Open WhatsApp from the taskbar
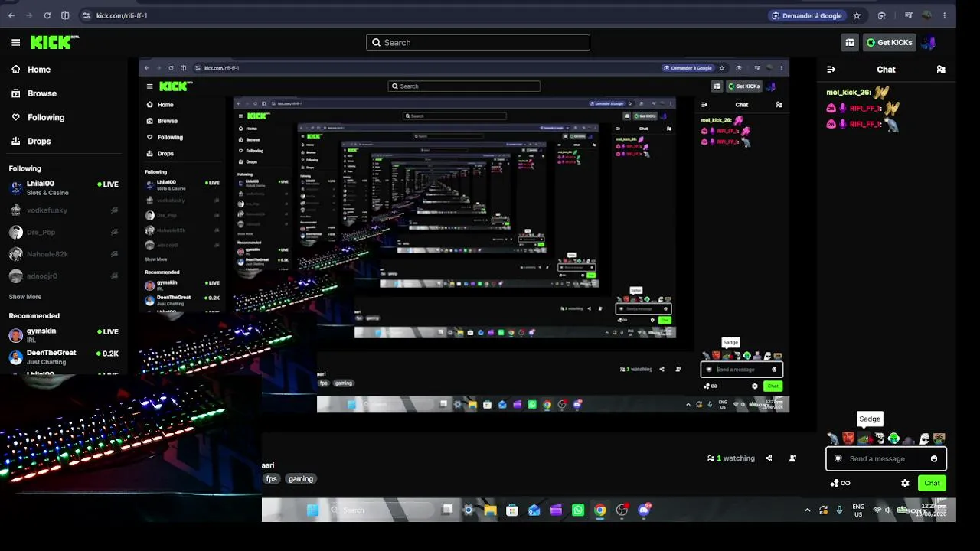Screen dimensions: 980x551 click(578, 510)
